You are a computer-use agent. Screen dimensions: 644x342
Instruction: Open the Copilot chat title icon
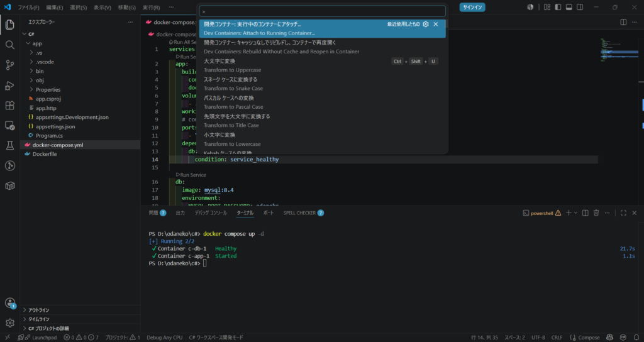(x=530, y=7)
